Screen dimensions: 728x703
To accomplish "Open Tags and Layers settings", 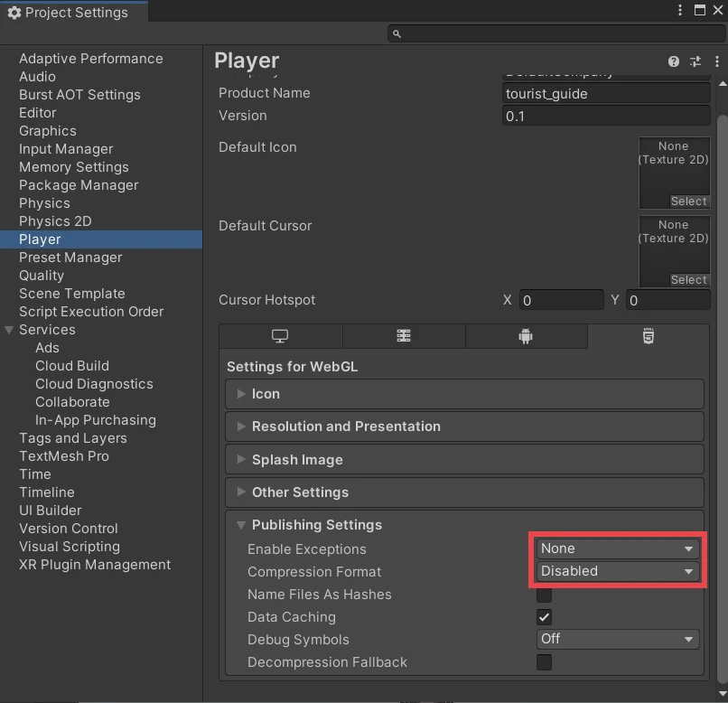I will 73,438.
